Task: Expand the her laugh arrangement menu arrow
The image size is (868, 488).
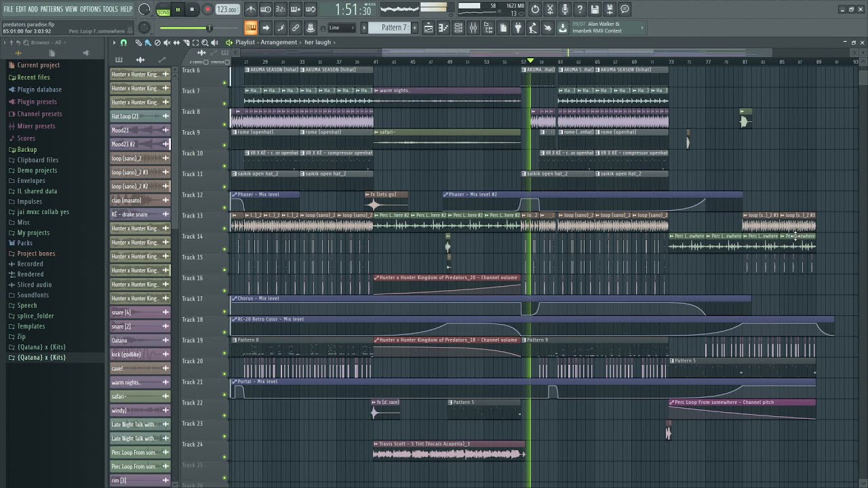Action: point(336,43)
